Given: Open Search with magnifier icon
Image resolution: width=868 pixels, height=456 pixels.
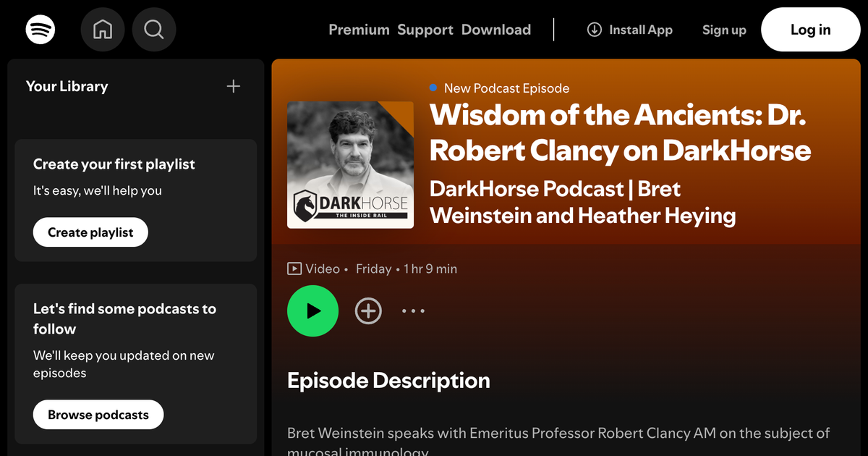Looking at the screenshot, I should pyautogui.click(x=154, y=30).
